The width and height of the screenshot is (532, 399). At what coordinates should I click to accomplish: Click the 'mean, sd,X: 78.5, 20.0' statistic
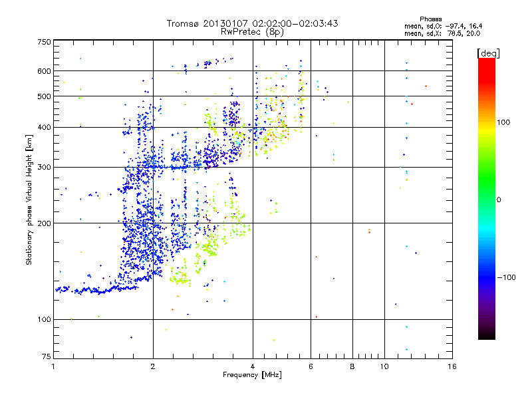pyautogui.click(x=442, y=33)
